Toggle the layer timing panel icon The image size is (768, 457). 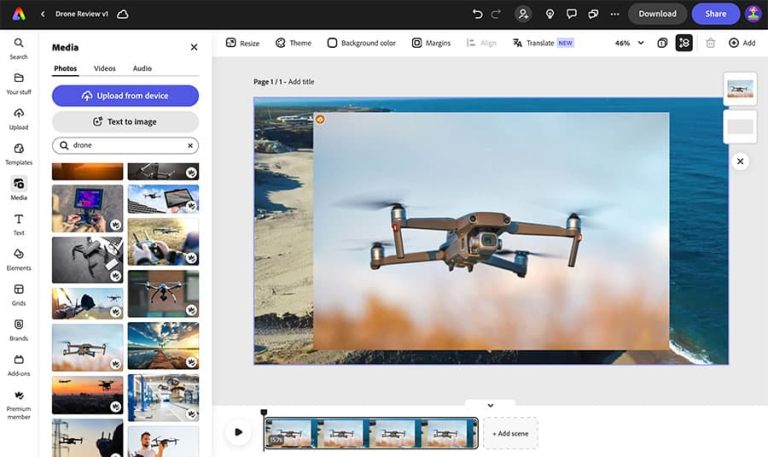coord(684,43)
